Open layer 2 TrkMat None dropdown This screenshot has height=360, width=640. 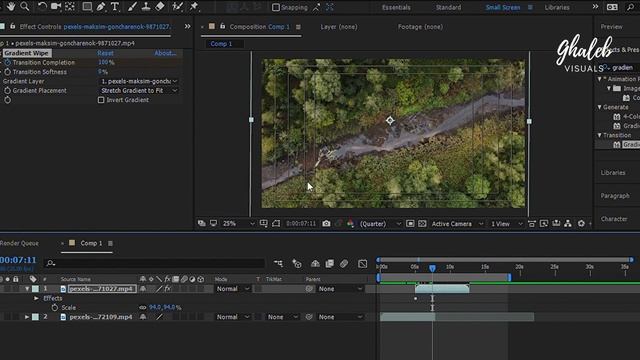pos(282,317)
